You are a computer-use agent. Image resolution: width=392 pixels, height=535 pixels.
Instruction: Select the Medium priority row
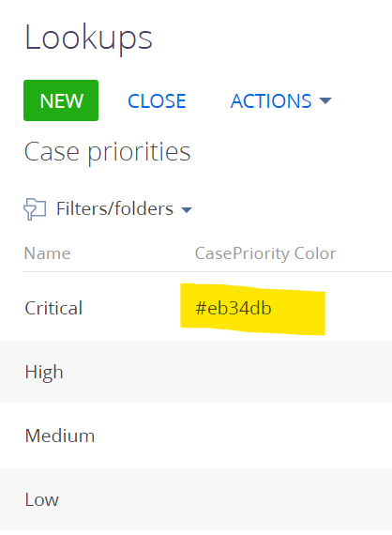pos(196,436)
